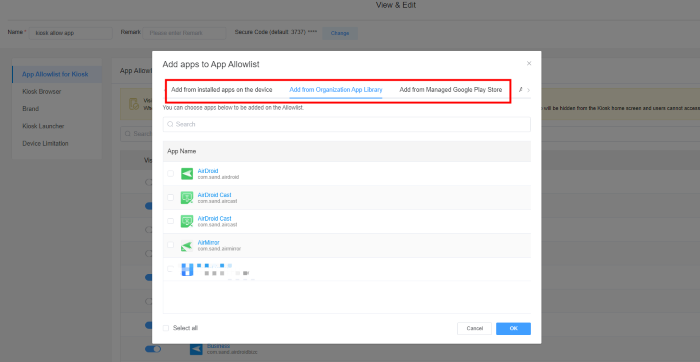This screenshot has height=362, width=700.
Task: Click the View & Edit page title
Action: point(396,5)
